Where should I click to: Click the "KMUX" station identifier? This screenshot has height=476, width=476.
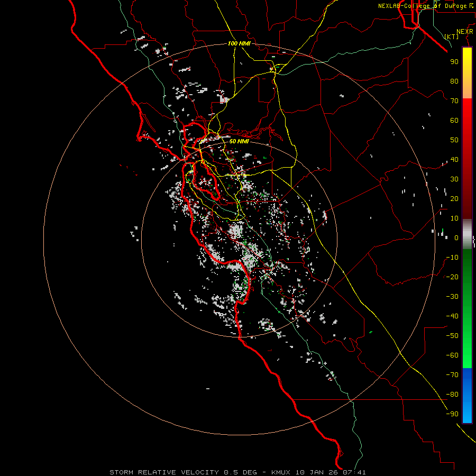tap(281, 472)
